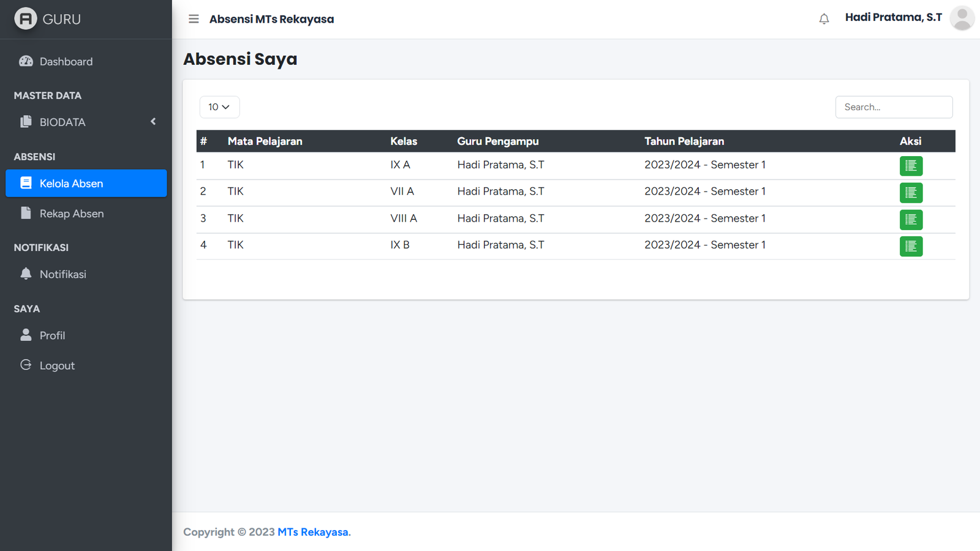The width and height of the screenshot is (980, 551).
Task: Open attendance list for class IX B
Action: [911, 247]
